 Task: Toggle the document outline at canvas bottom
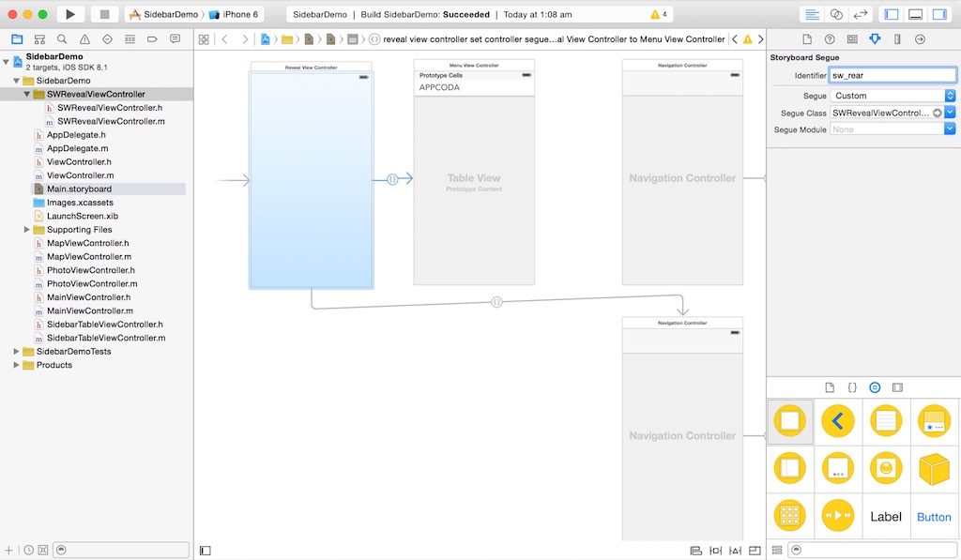206,551
